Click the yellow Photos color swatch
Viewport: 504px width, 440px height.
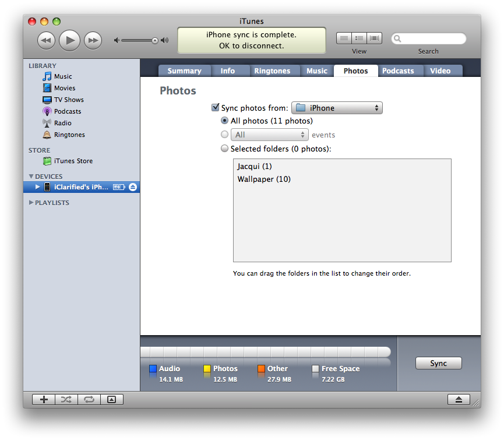click(207, 369)
